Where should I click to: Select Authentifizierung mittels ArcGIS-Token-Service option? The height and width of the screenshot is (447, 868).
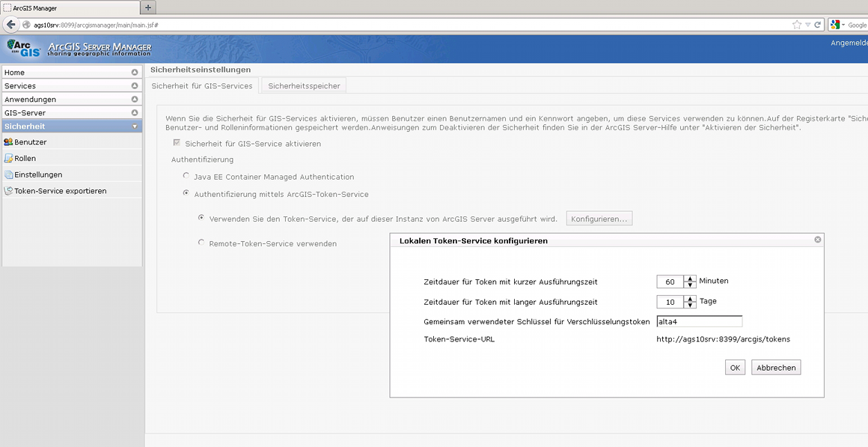[x=186, y=193]
